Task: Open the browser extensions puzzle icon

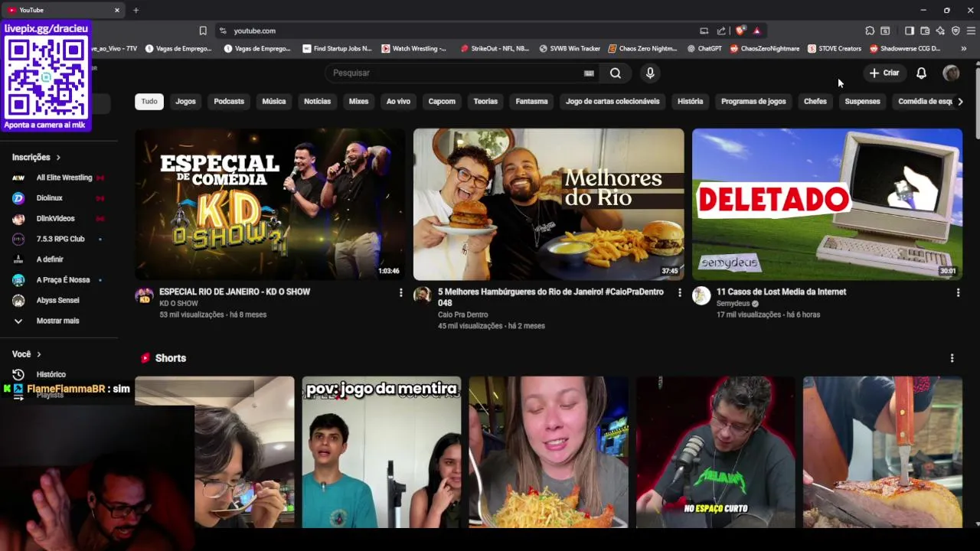Action: click(x=870, y=31)
